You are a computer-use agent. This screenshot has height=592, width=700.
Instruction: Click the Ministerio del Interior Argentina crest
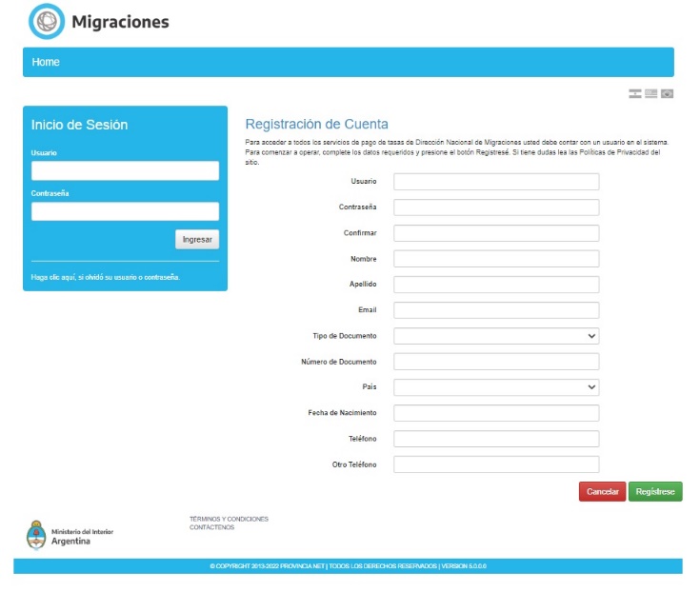36,535
